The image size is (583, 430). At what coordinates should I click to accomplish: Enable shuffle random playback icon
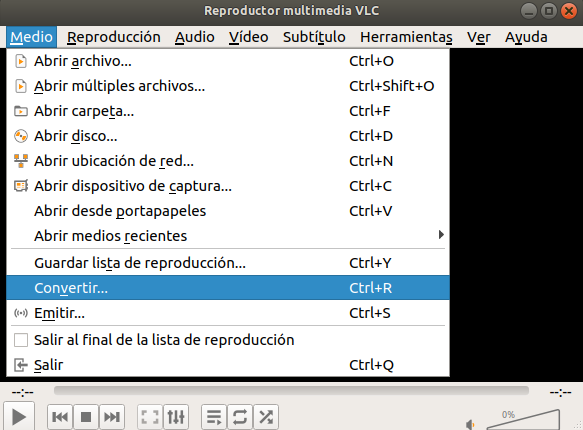(266, 417)
